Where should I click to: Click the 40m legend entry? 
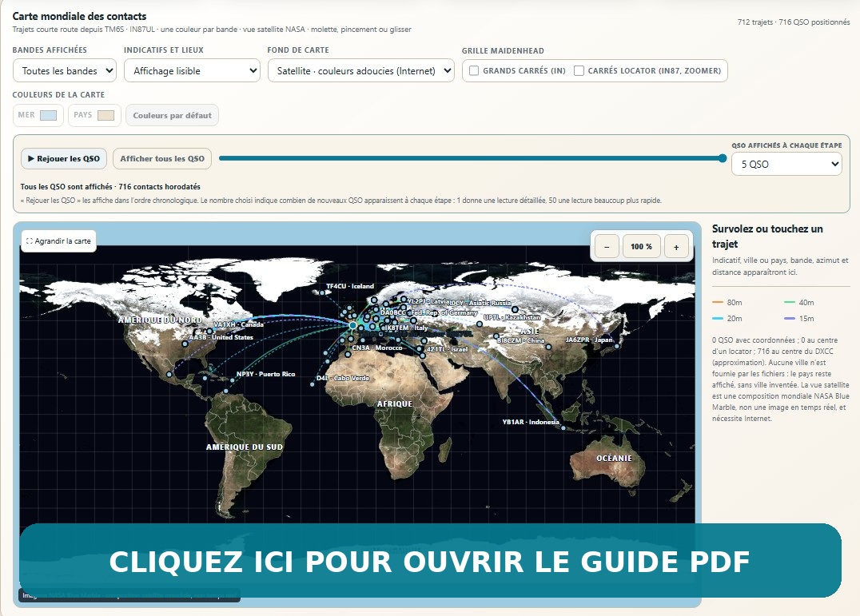[x=799, y=303]
